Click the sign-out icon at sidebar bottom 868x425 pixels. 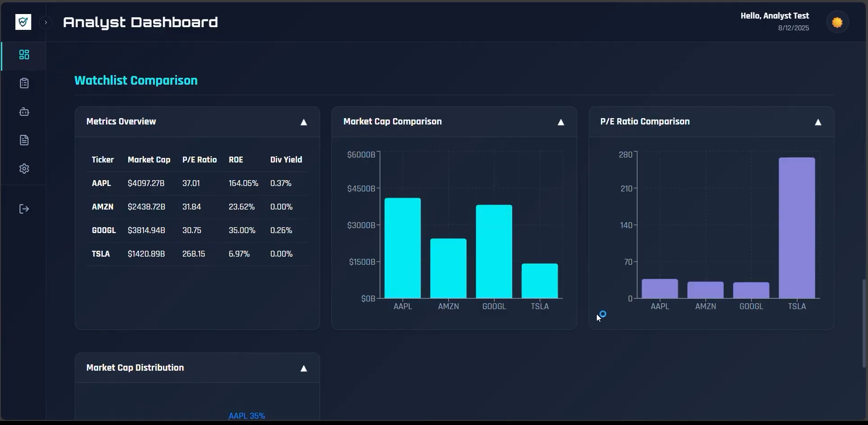[x=23, y=209]
